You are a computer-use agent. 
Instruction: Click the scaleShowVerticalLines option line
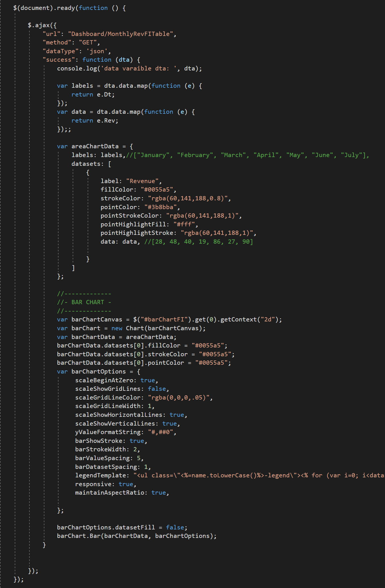pos(127,424)
